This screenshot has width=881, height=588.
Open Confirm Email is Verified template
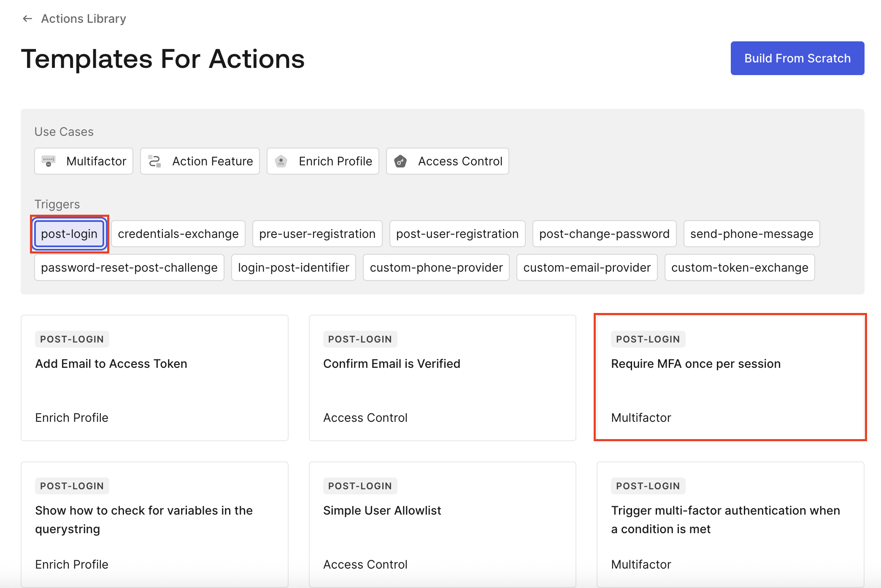coord(442,378)
